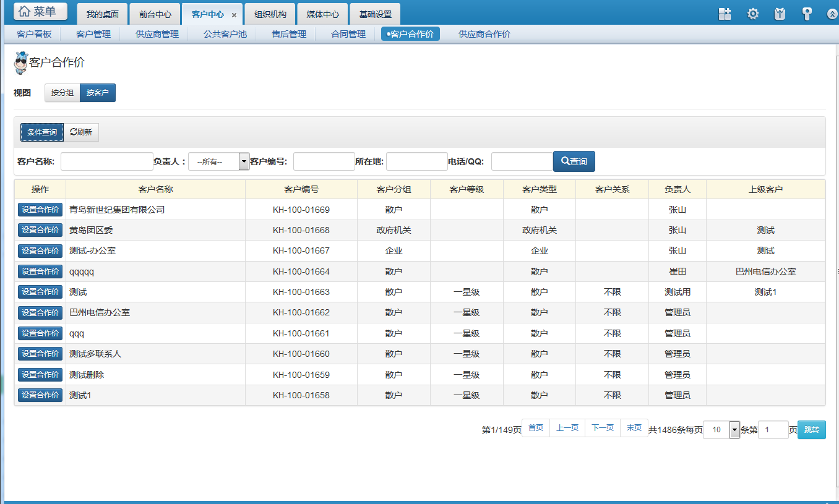Click 设置合作价 for 测试-办公室

(x=40, y=251)
